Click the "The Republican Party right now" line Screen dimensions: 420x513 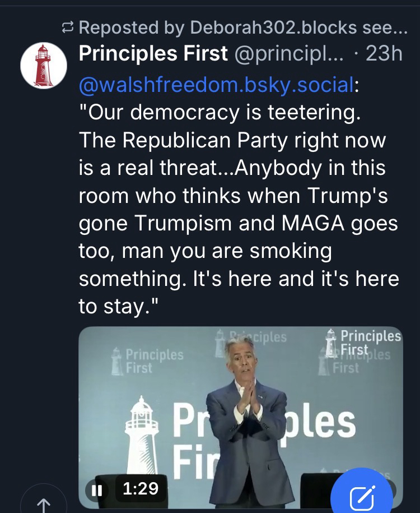[232, 141]
